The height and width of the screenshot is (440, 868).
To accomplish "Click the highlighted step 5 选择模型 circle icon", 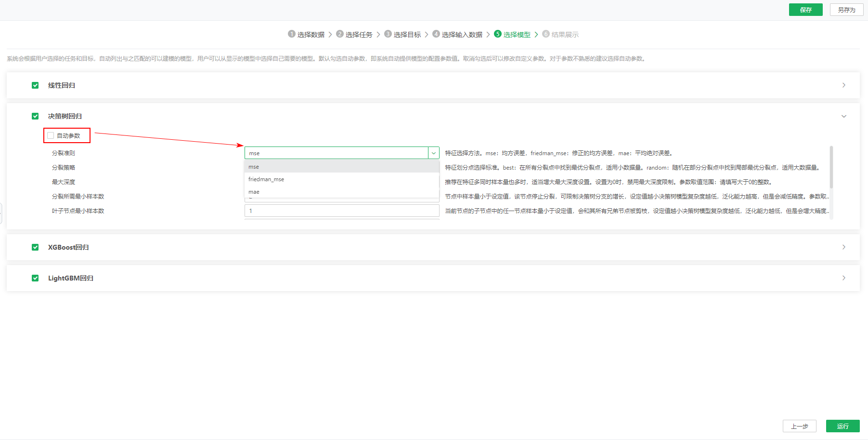I will coord(497,34).
